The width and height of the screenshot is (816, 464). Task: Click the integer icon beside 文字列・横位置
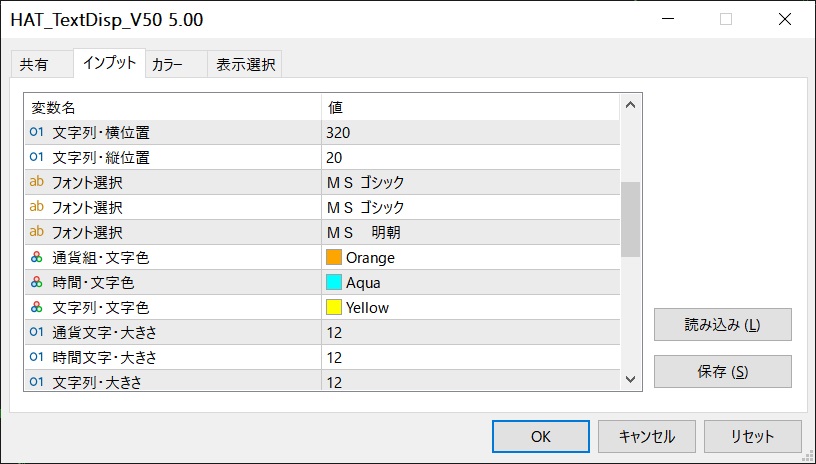tap(37, 132)
